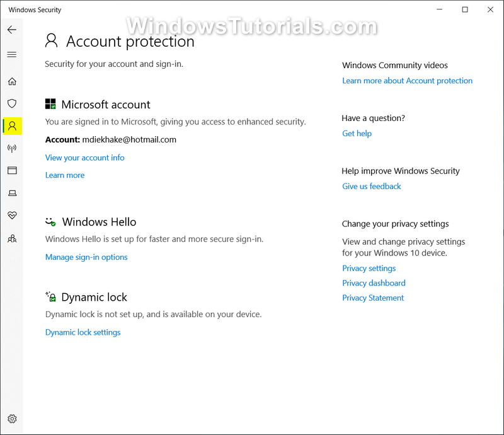Open Manage sign-in options

[x=86, y=257]
